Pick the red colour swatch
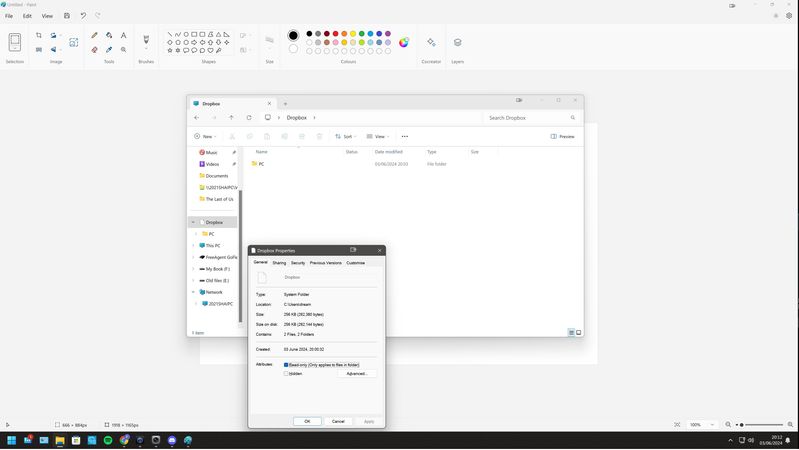799x450 pixels. 335,34
